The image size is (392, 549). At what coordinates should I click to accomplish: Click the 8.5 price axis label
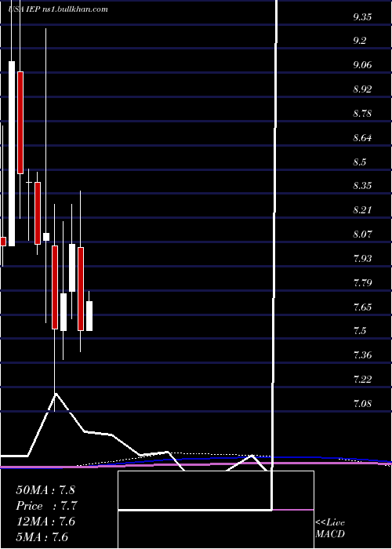coord(359,162)
